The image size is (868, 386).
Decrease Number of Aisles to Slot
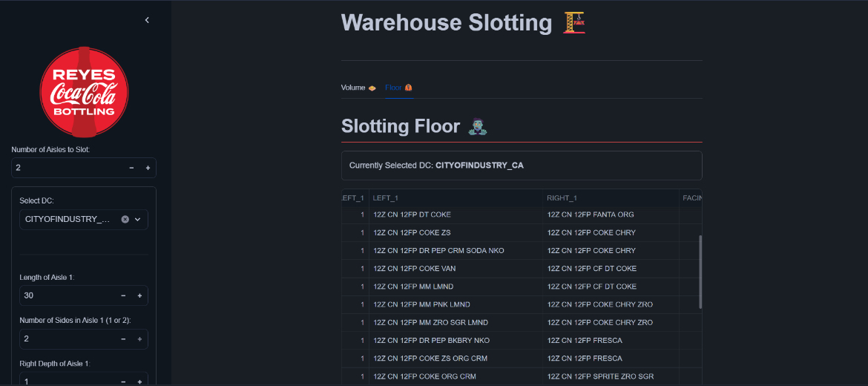[131, 168]
